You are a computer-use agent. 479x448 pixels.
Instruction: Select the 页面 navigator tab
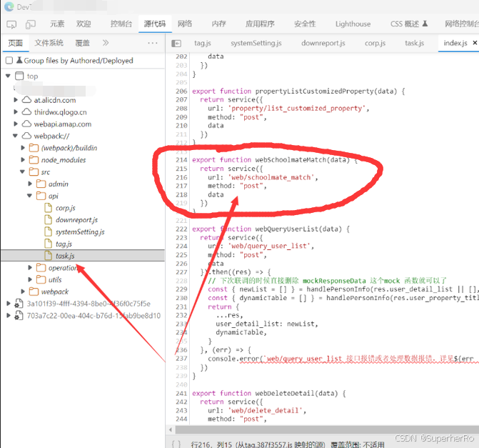(x=15, y=43)
